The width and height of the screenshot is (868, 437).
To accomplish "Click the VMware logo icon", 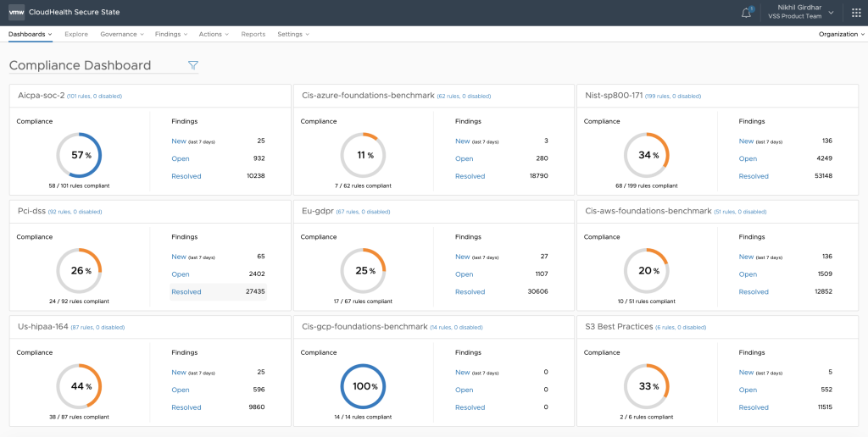I will 16,12.
